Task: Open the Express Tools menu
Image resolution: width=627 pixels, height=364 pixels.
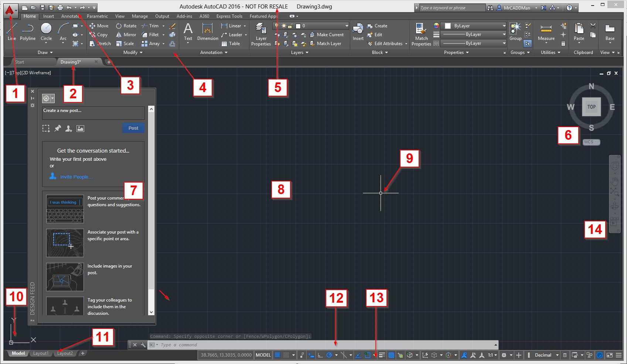Action: pyautogui.click(x=229, y=16)
